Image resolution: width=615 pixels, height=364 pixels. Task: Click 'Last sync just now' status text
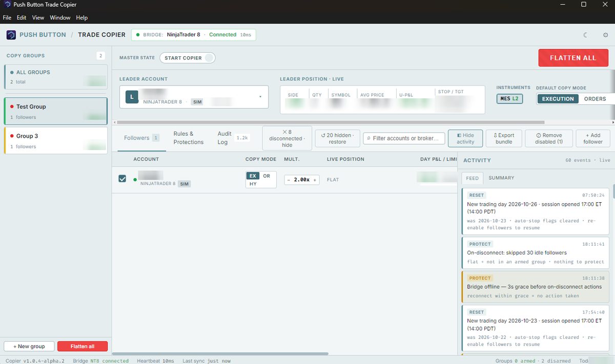(207, 361)
